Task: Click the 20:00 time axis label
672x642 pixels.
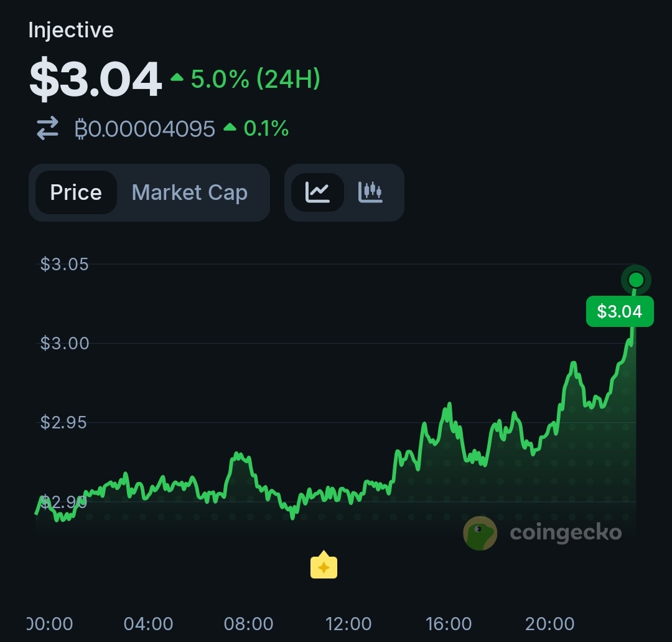Action: [x=549, y=623]
